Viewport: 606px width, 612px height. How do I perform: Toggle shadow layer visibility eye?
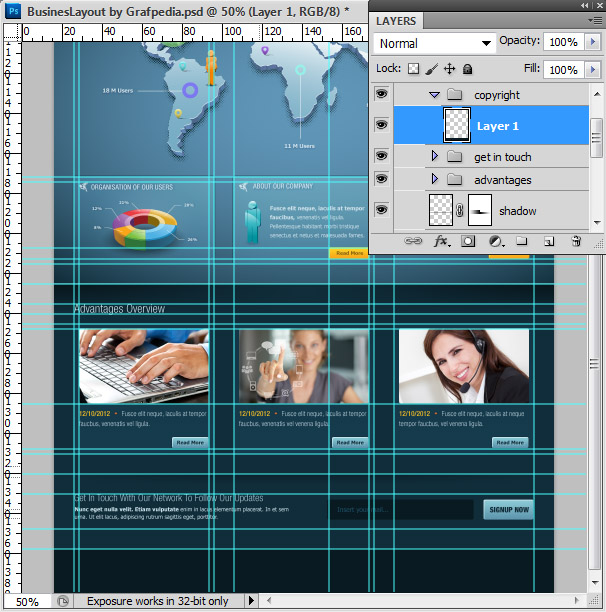pyautogui.click(x=381, y=210)
